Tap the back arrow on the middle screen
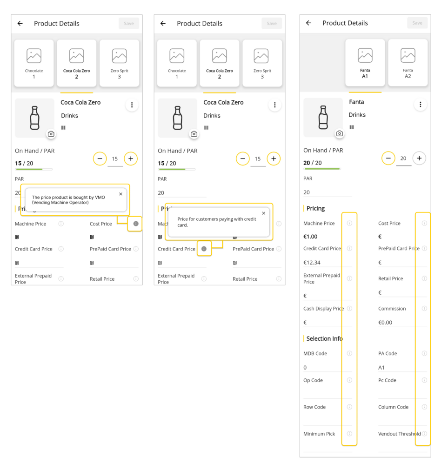Viewport: 448px width, 476px height. click(x=163, y=23)
